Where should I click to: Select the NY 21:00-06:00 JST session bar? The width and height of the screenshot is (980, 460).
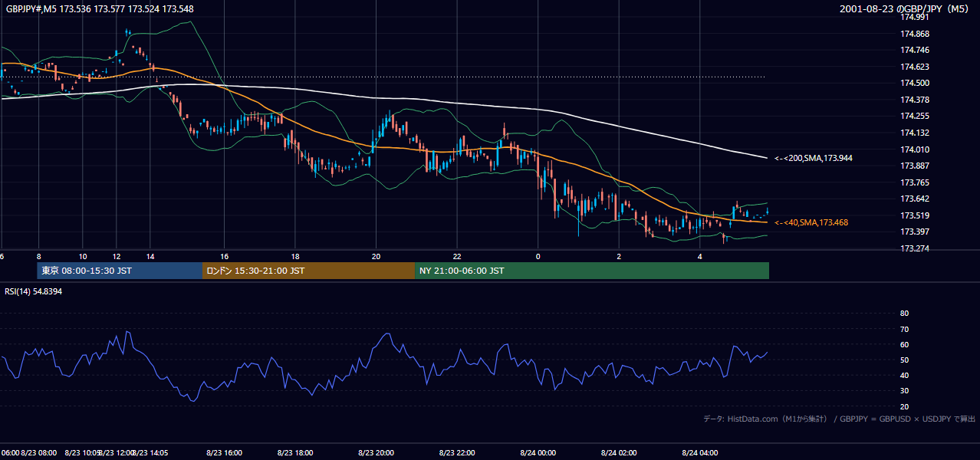coord(592,271)
